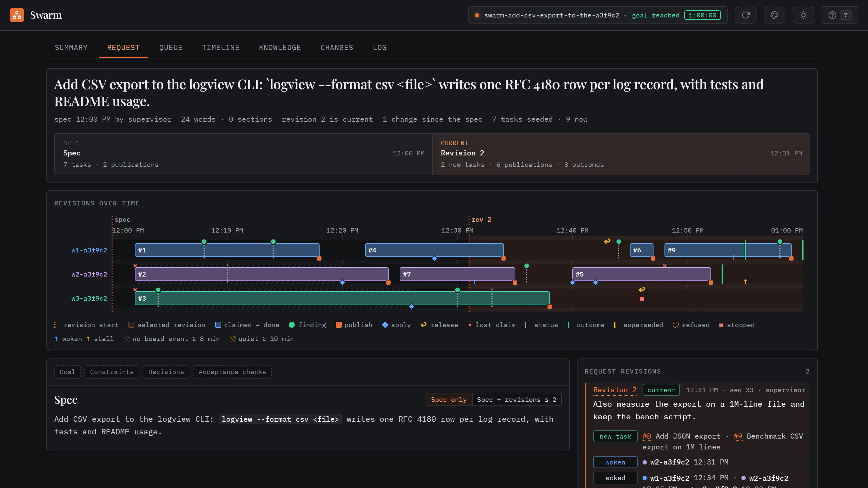Select the Spec card at 12:00 PM

pos(243,154)
